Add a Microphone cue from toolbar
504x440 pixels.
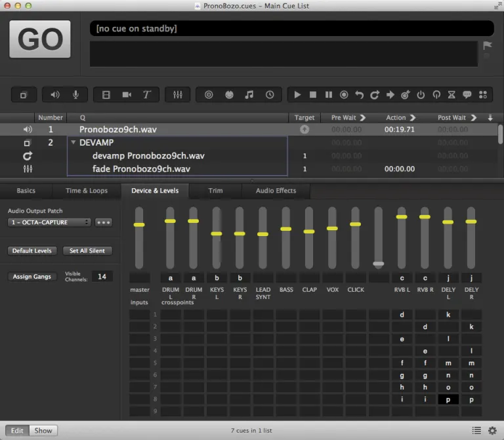pos(75,95)
